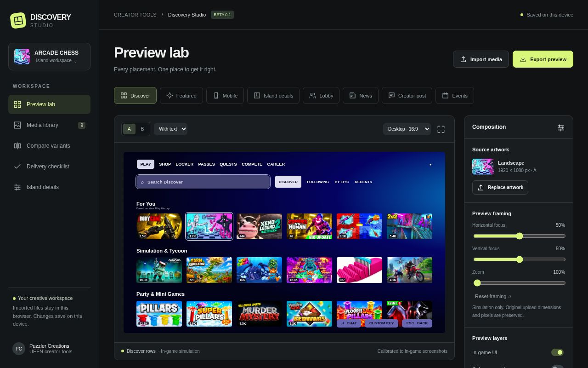The image size is (588, 368).
Task: Switch to variant B
Action: pos(142,129)
